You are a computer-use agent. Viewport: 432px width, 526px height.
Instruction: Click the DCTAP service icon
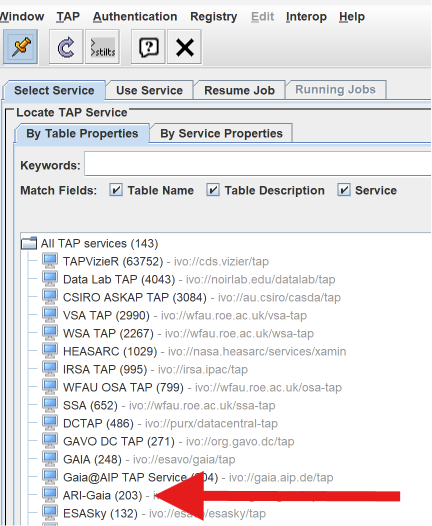[x=50, y=423]
